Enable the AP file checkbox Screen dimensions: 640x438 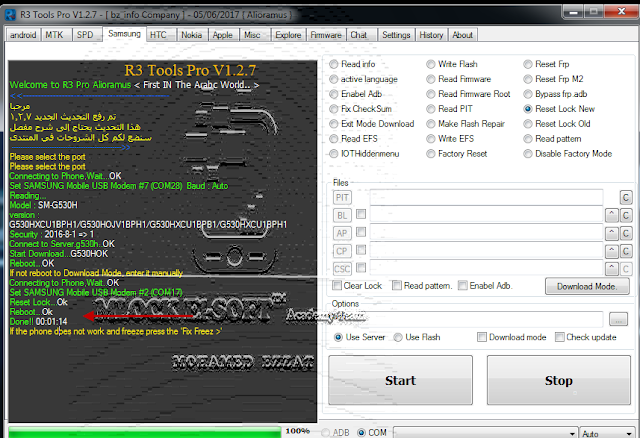pos(361,232)
